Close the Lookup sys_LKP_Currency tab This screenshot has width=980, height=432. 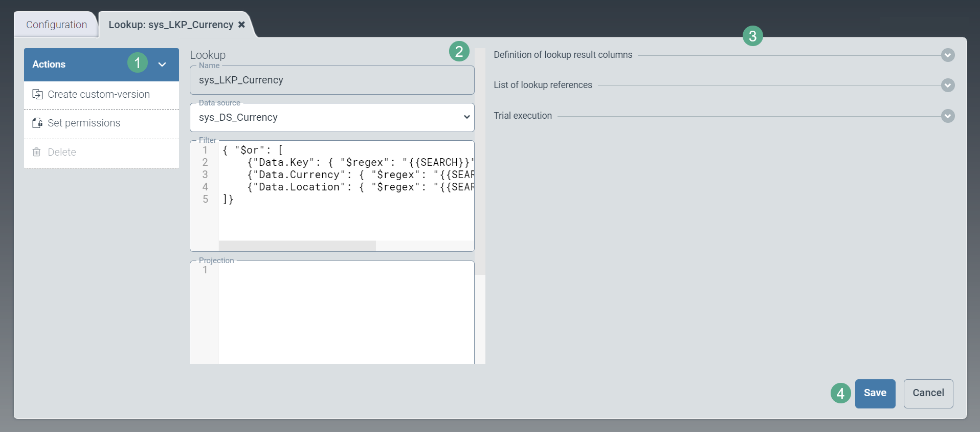(241, 25)
